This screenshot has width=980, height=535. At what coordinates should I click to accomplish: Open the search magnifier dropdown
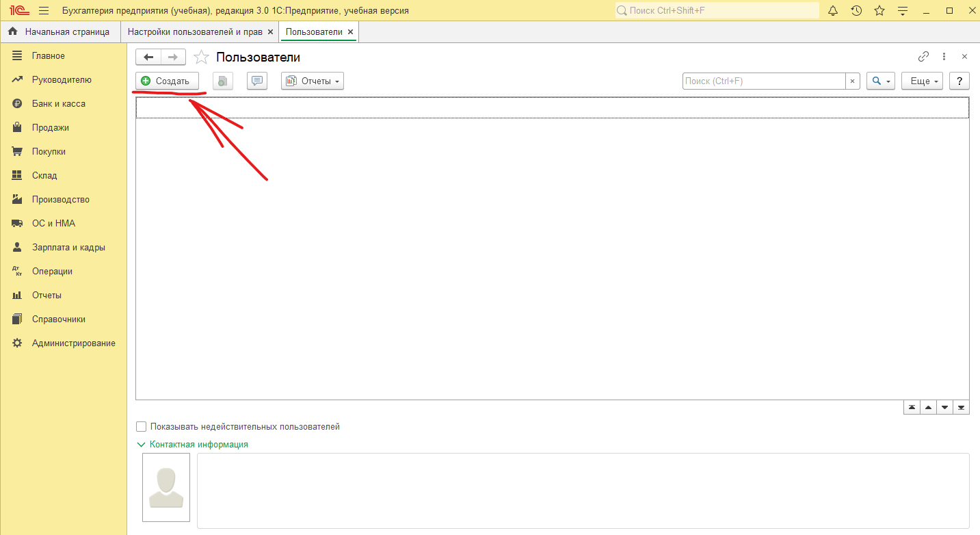click(881, 81)
